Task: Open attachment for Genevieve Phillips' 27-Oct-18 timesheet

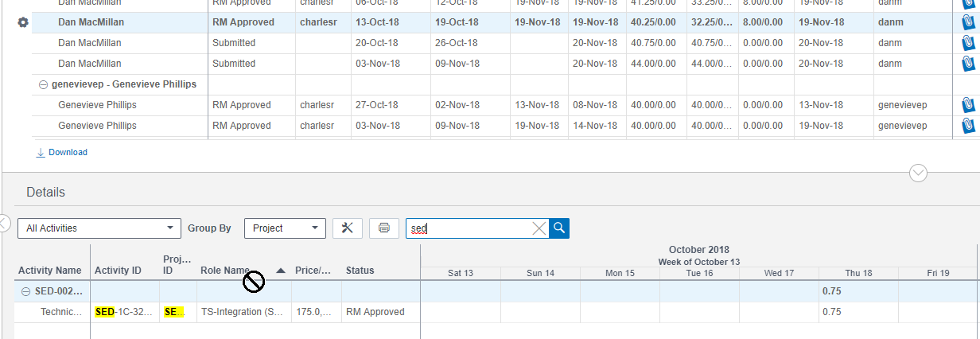Action: 968,105
